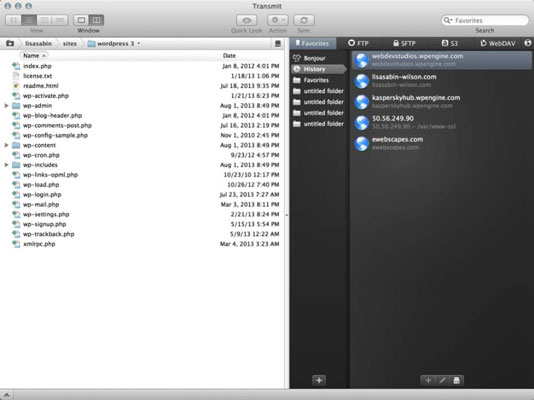Choose column view mode in the View toolbar
Image resolution: width=534 pixels, height=400 pixels.
44,20
